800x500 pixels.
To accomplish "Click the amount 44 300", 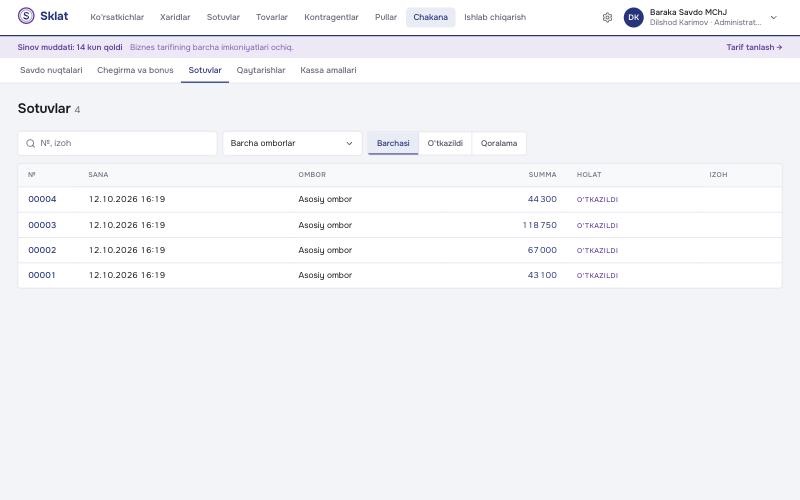I will point(542,199).
